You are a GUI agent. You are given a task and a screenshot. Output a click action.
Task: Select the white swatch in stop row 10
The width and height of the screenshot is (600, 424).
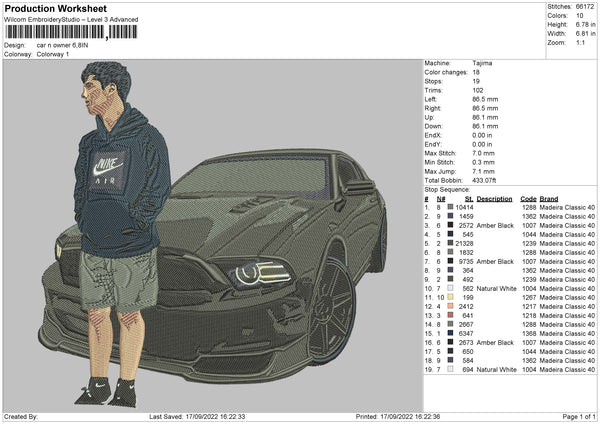pos(450,288)
